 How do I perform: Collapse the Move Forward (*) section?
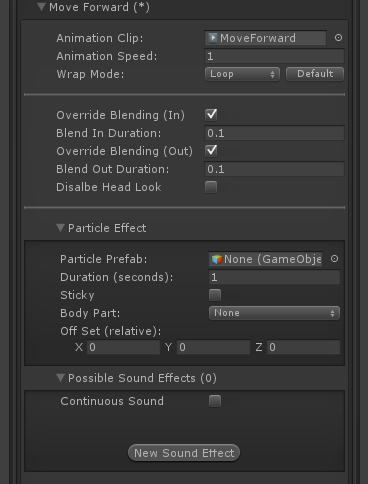41,7
